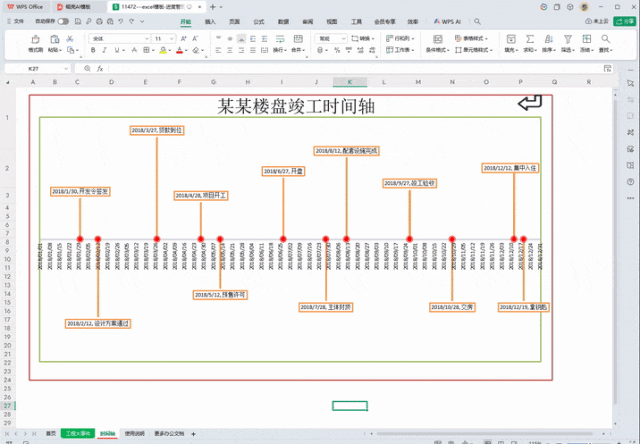
Task: Switch to the Formulas ribbon tab
Action: (259, 22)
